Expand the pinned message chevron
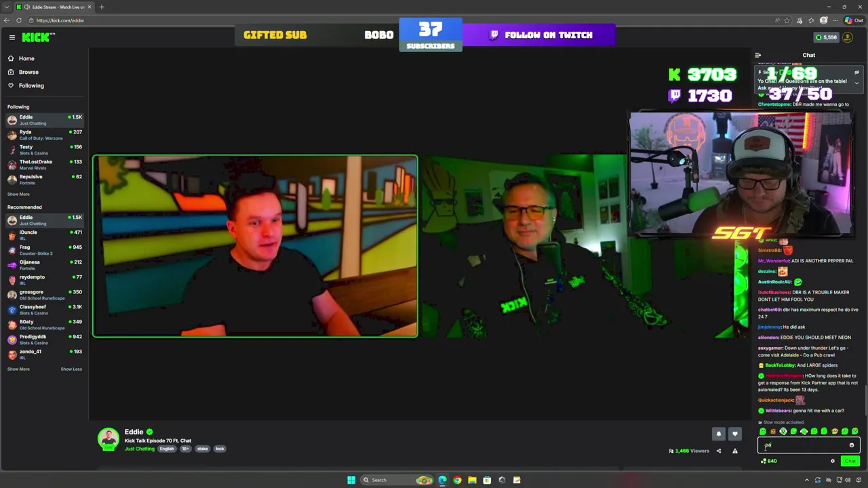This screenshot has height=488, width=868. [x=856, y=83]
